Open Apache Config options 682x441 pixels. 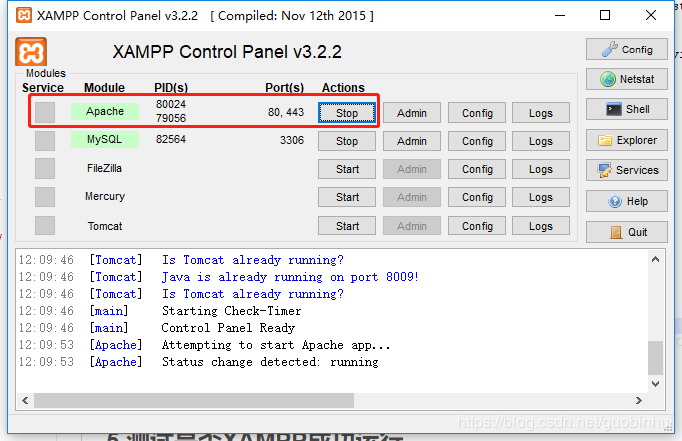[477, 113]
